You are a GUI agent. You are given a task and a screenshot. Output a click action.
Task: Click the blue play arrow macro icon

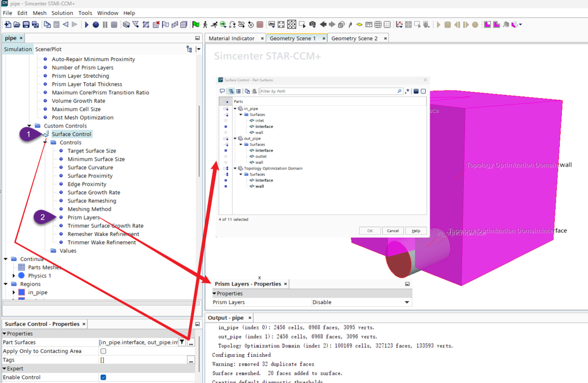pyautogui.click(x=87, y=25)
